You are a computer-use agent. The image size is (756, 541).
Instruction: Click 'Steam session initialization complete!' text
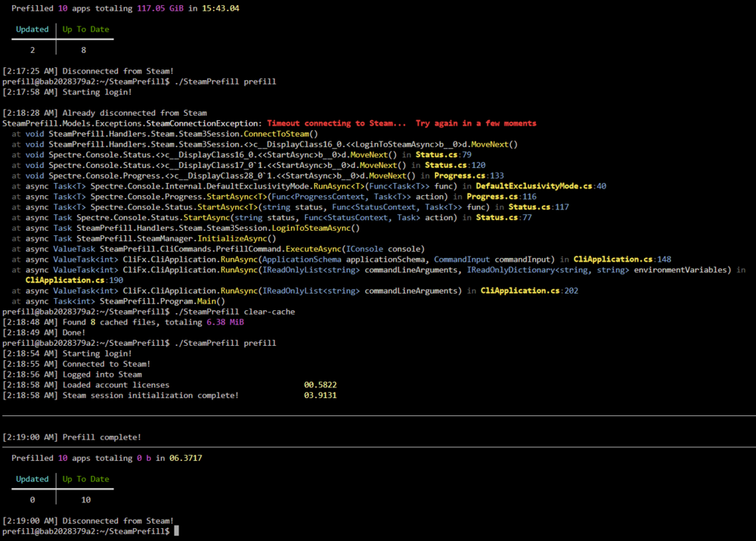(150, 395)
